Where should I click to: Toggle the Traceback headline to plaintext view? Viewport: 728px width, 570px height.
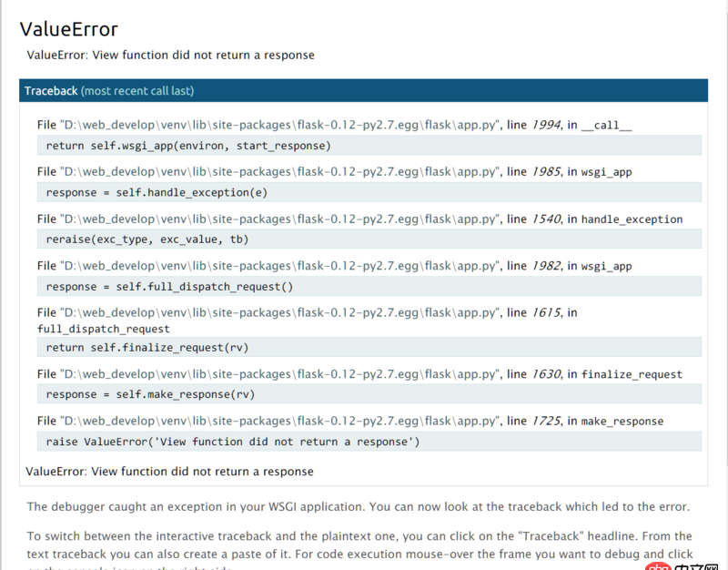(47, 90)
